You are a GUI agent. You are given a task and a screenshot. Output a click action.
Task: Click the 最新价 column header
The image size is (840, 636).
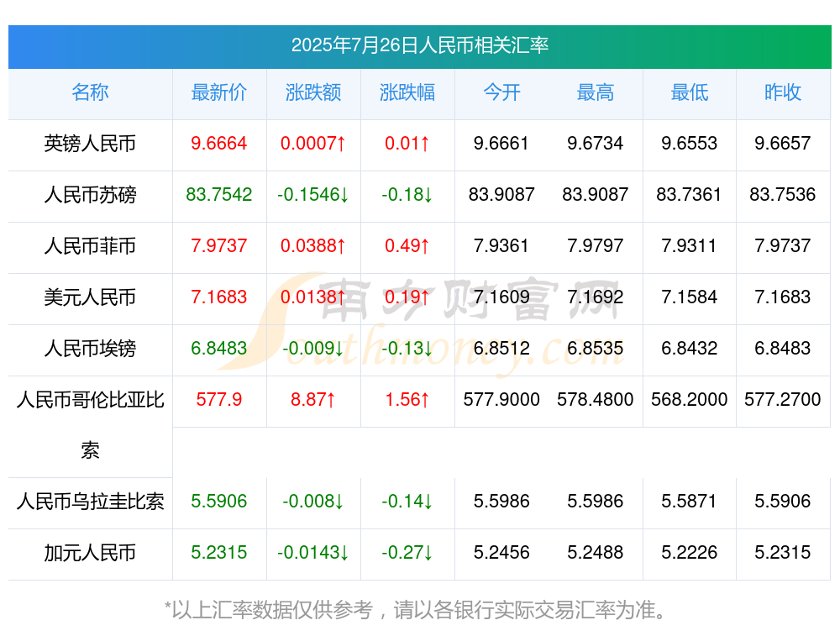pyautogui.click(x=219, y=92)
